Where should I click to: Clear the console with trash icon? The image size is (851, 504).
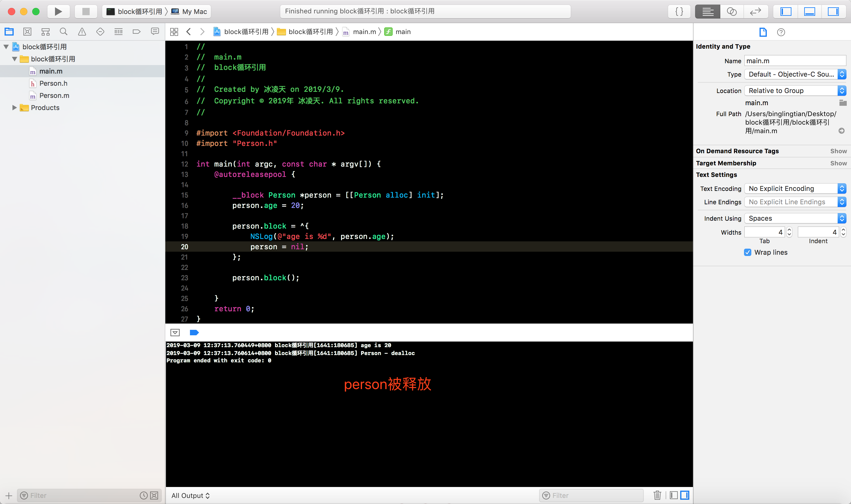(657, 495)
